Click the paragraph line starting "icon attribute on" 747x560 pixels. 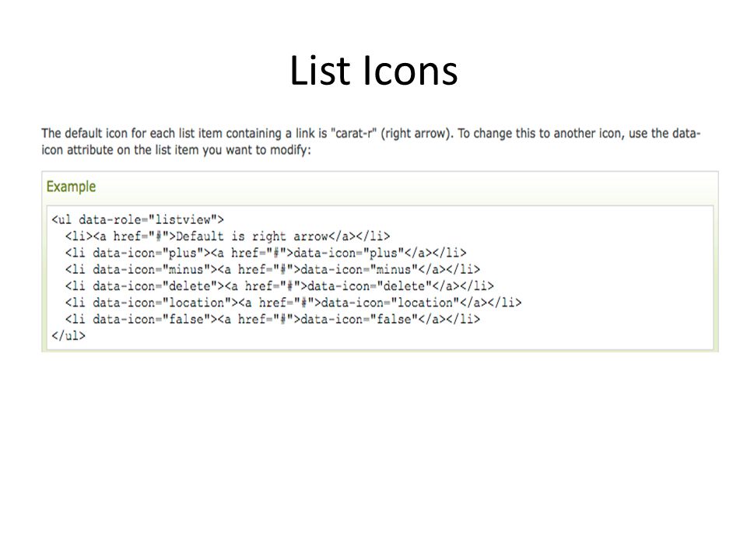coord(177,150)
